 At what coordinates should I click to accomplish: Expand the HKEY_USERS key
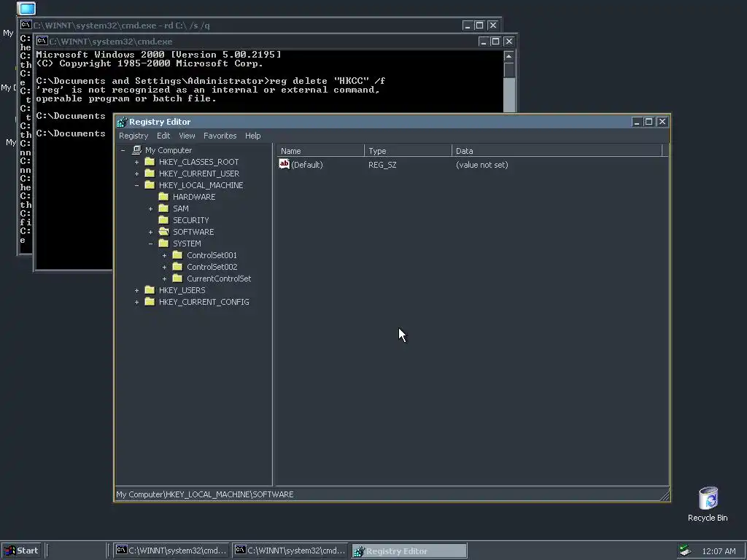tap(136, 290)
